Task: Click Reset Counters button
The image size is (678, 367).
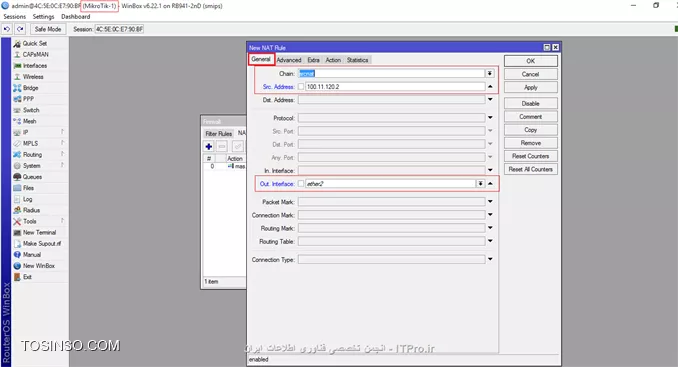Action: point(531,156)
